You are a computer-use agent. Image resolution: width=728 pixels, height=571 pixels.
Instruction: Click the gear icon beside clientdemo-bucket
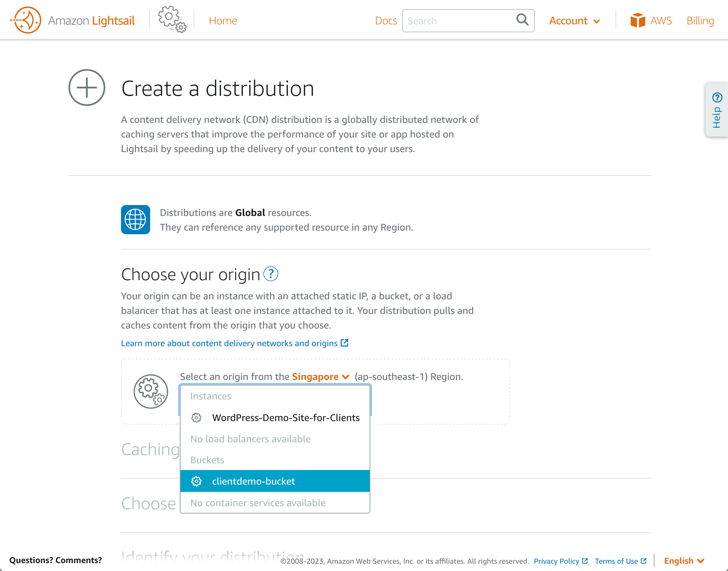coord(196,481)
